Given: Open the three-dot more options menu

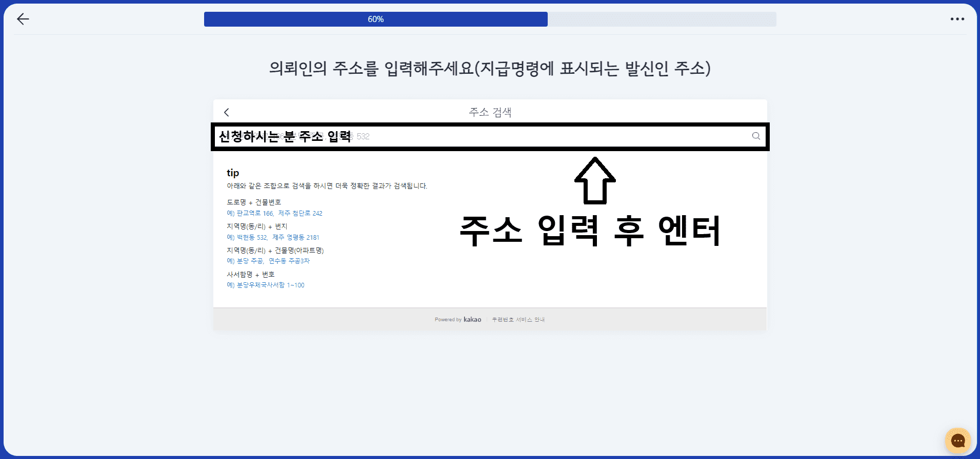Looking at the screenshot, I should click(957, 19).
